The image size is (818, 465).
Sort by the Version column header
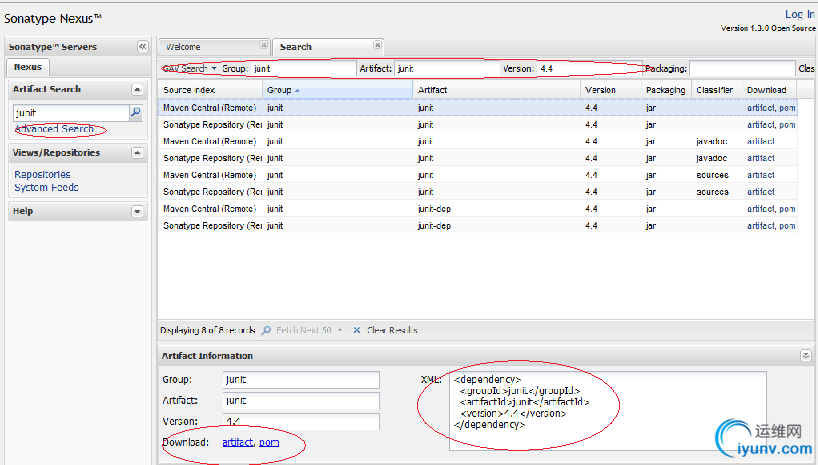coord(611,90)
